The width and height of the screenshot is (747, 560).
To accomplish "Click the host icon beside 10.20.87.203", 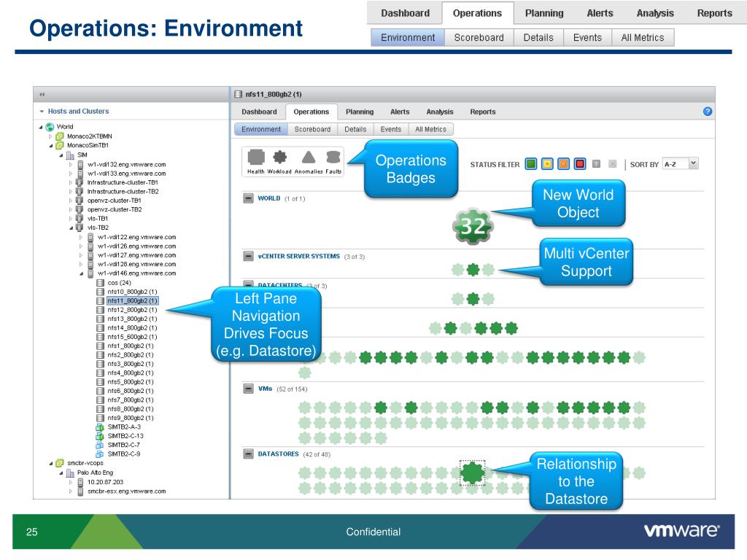I will (80, 482).
